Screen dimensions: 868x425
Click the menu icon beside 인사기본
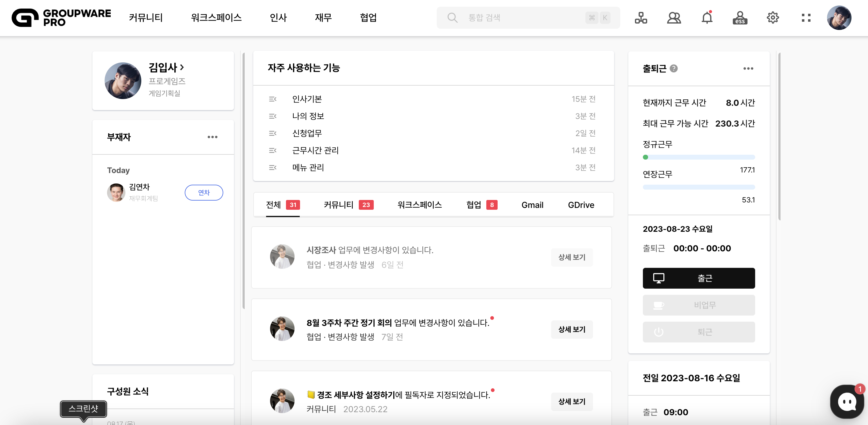pyautogui.click(x=273, y=99)
